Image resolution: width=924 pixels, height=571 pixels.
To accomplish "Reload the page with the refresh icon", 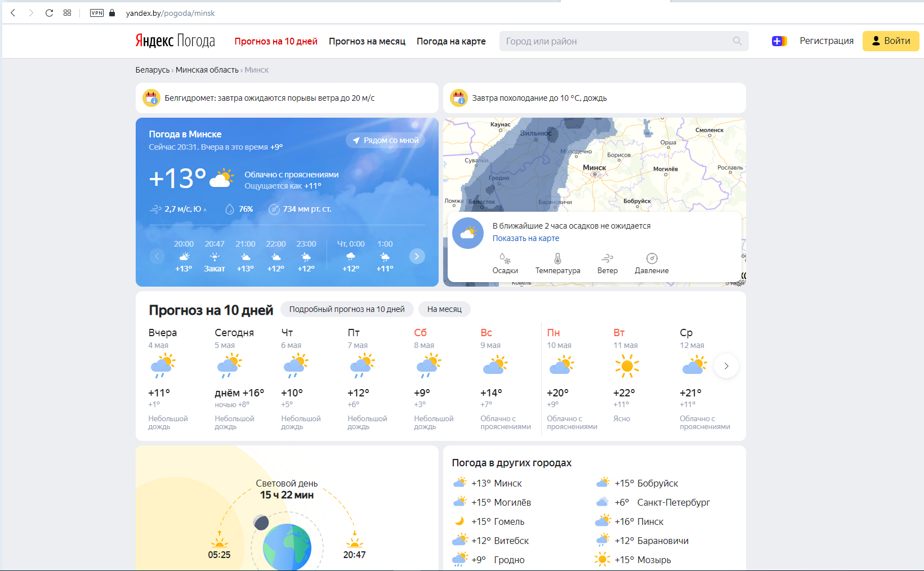I will point(49,13).
